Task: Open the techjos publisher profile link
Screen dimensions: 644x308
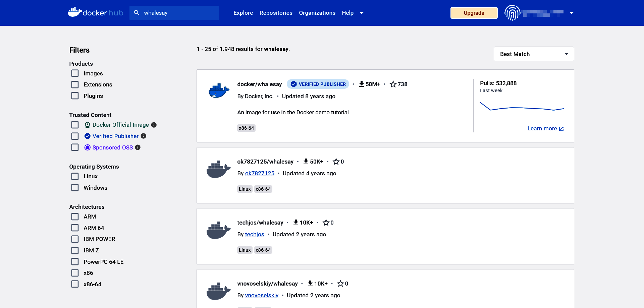Action: [x=255, y=234]
